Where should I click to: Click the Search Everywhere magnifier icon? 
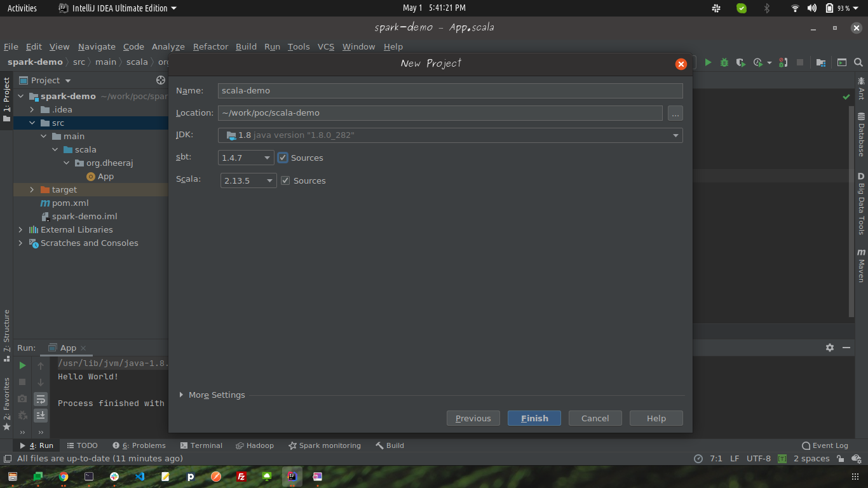pyautogui.click(x=858, y=62)
